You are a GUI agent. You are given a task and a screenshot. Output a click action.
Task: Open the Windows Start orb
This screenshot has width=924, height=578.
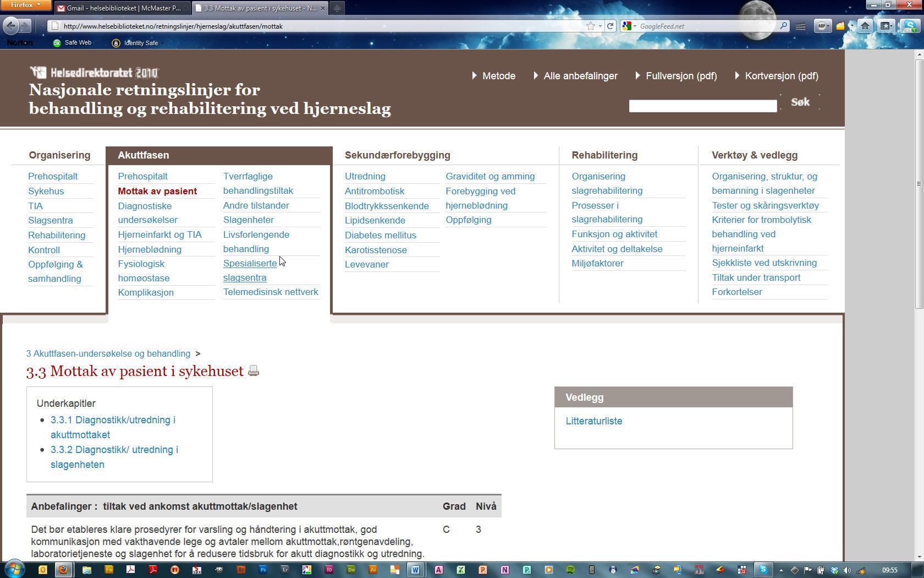tap(15, 569)
